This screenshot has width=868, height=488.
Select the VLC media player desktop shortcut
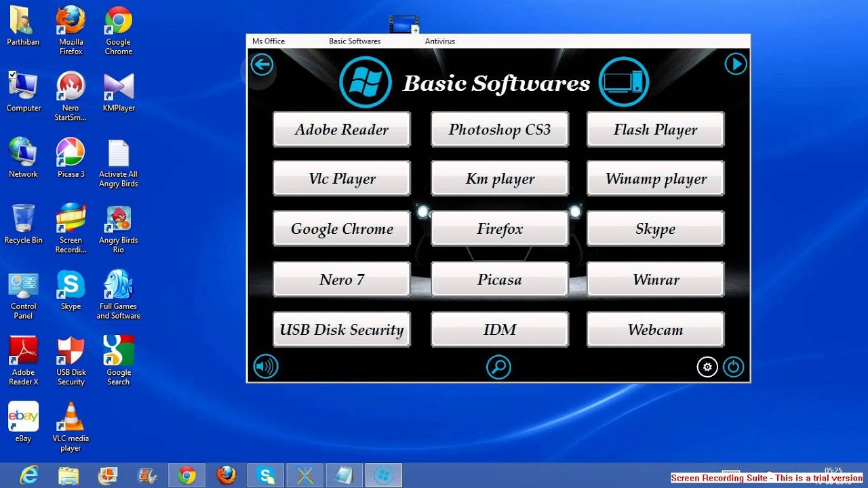(71, 427)
